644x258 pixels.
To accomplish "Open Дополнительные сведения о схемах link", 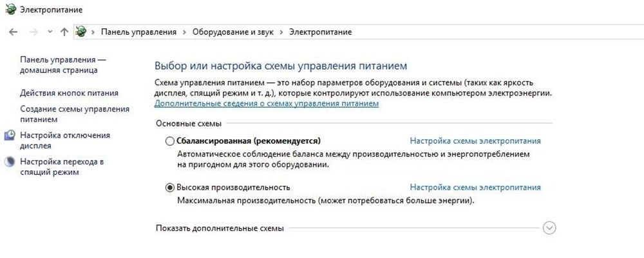I will tap(267, 104).
